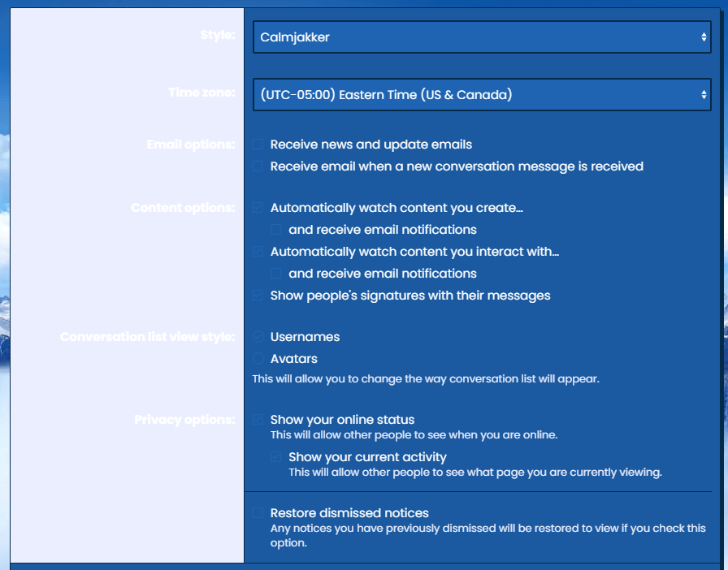728x570 pixels.
Task: Disable Show your online status
Action: [258, 420]
